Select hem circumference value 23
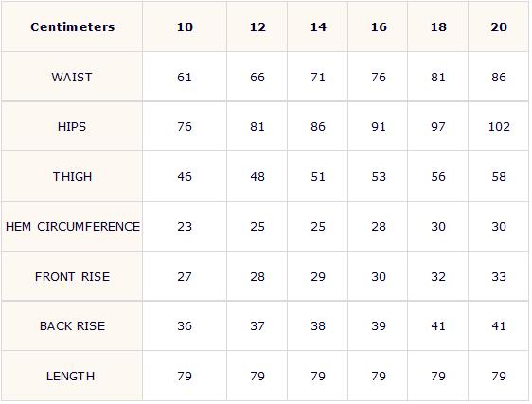This screenshot has height=404, width=532. (x=185, y=226)
